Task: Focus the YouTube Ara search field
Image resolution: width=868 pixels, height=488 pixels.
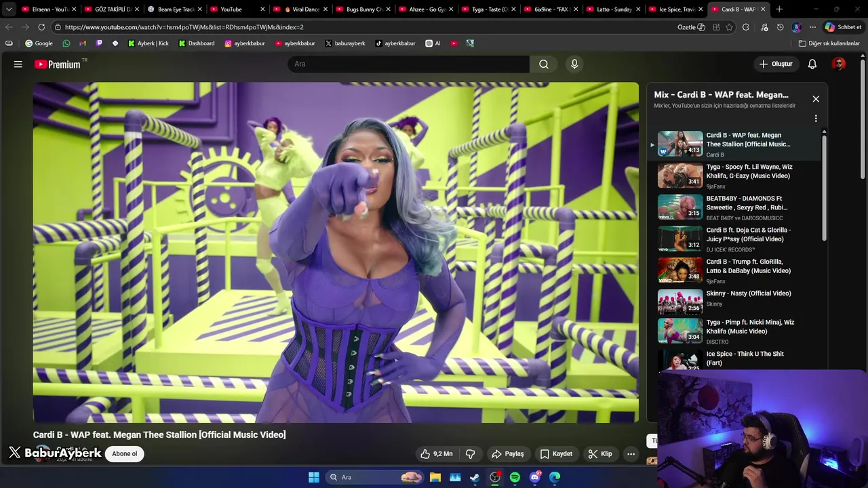Action: tap(408, 64)
